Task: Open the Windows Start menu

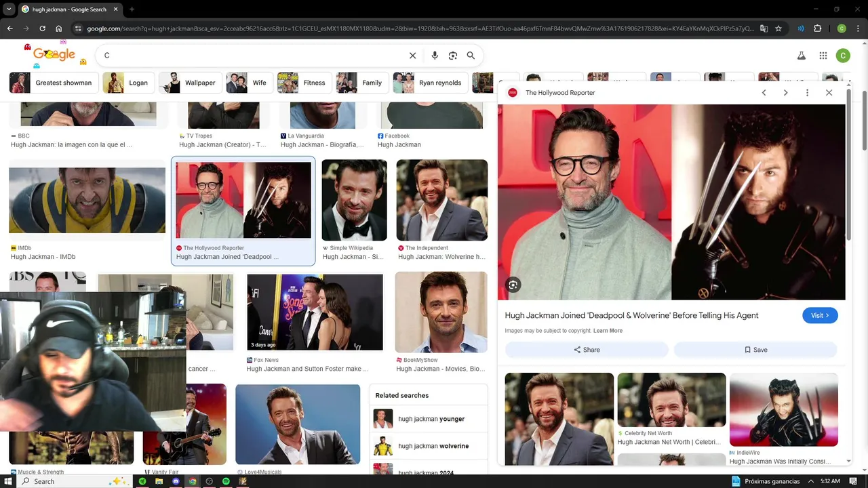Action: (9, 481)
